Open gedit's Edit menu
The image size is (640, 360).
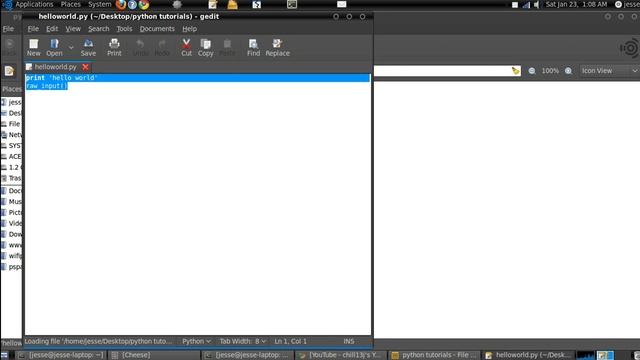(52, 29)
